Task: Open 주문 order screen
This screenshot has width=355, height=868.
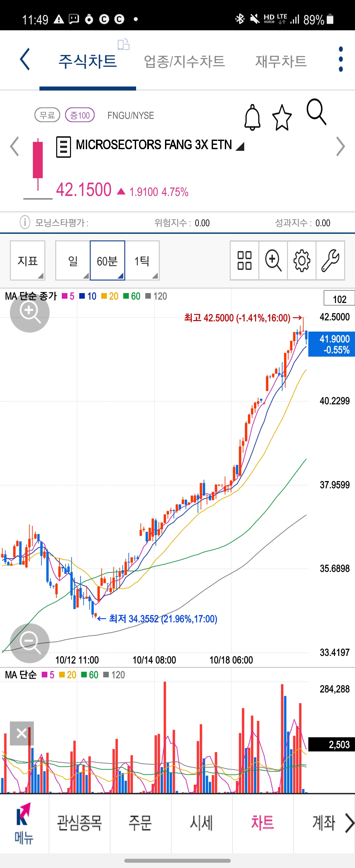Action: click(x=140, y=823)
